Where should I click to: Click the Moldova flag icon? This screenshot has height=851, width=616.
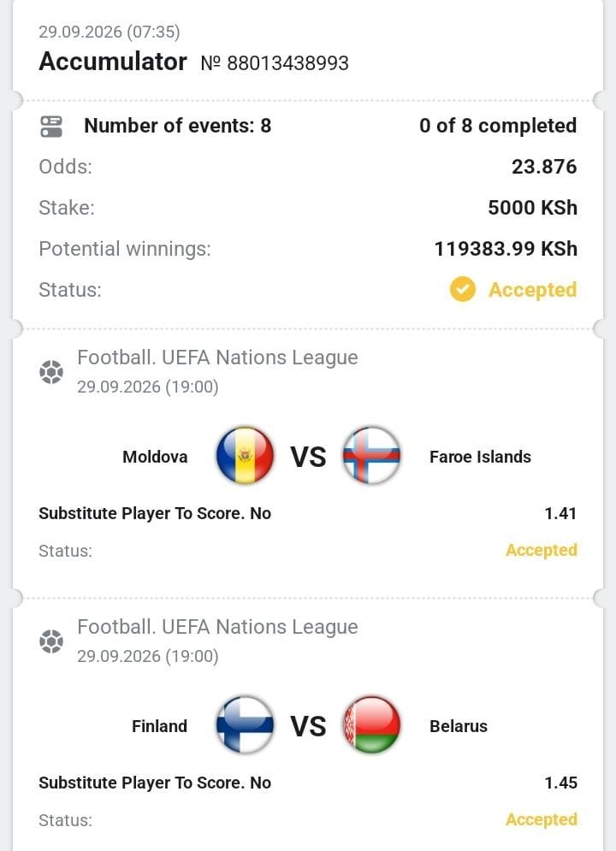tap(245, 455)
